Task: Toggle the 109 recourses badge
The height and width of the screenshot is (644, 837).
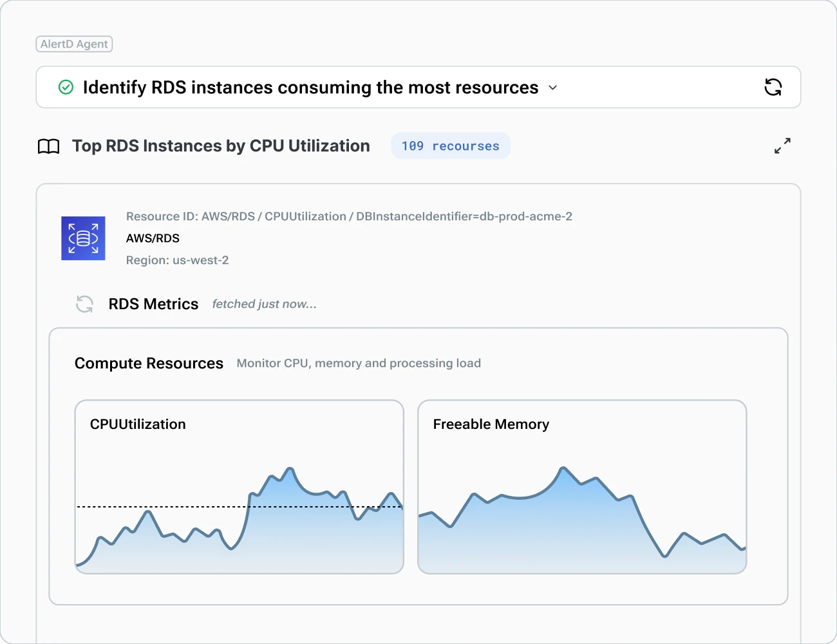Action: tap(451, 146)
